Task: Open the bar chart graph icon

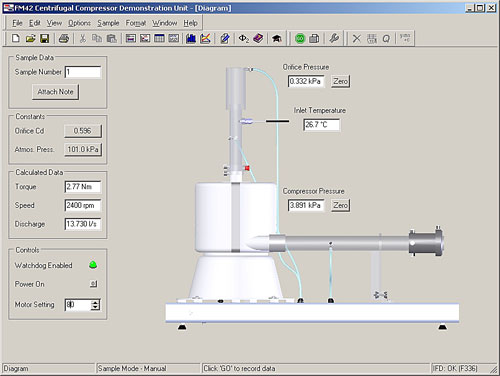Action: click(x=191, y=39)
